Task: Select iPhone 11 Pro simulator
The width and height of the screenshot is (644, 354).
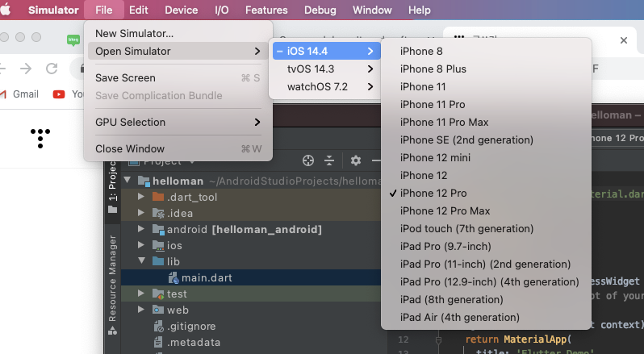Action: tap(487, 104)
